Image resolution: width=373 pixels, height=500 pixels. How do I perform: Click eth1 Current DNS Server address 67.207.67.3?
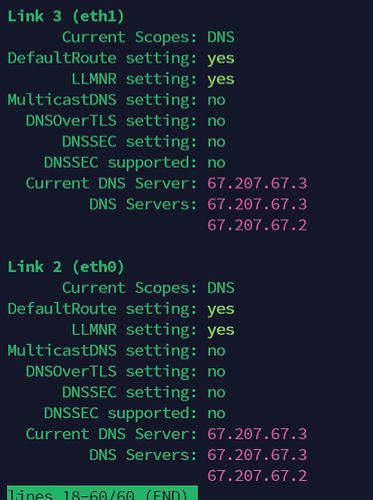(257, 184)
